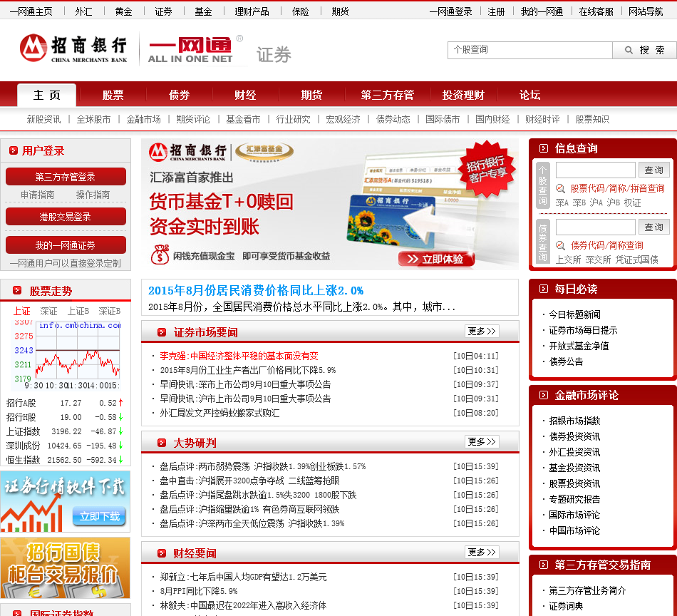Expand 更多 for 财经要闻

click(482, 552)
